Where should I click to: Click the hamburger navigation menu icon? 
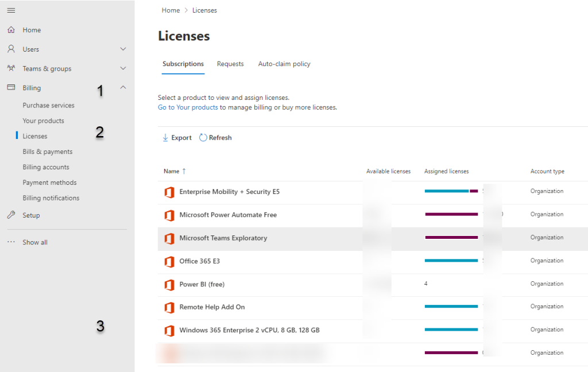(11, 10)
